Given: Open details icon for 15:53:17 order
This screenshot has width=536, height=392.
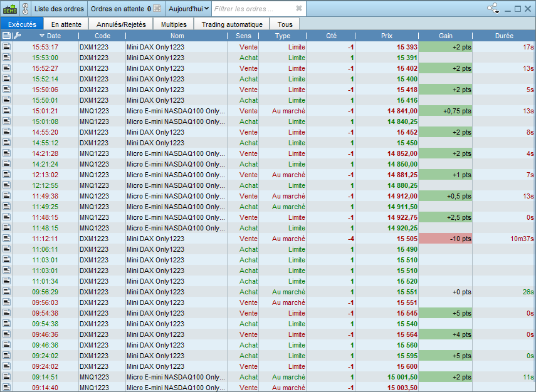Looking at the screenshot, I should point(6,47).
